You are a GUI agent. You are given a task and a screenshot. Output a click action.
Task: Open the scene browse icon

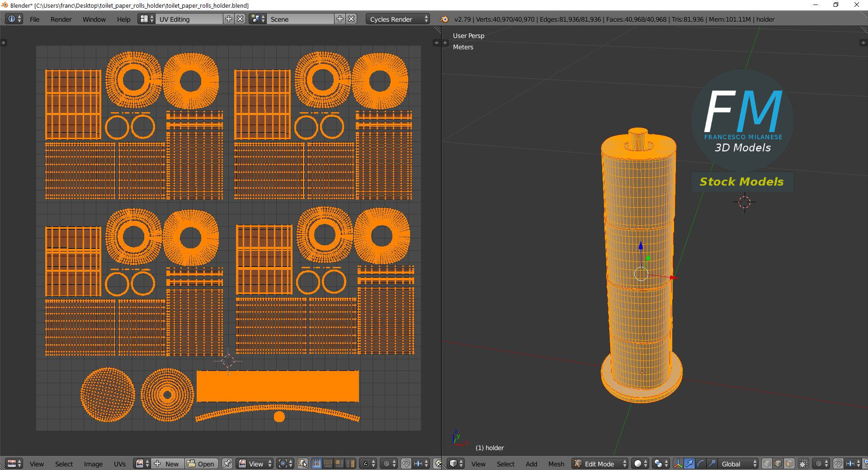point(258,19)
